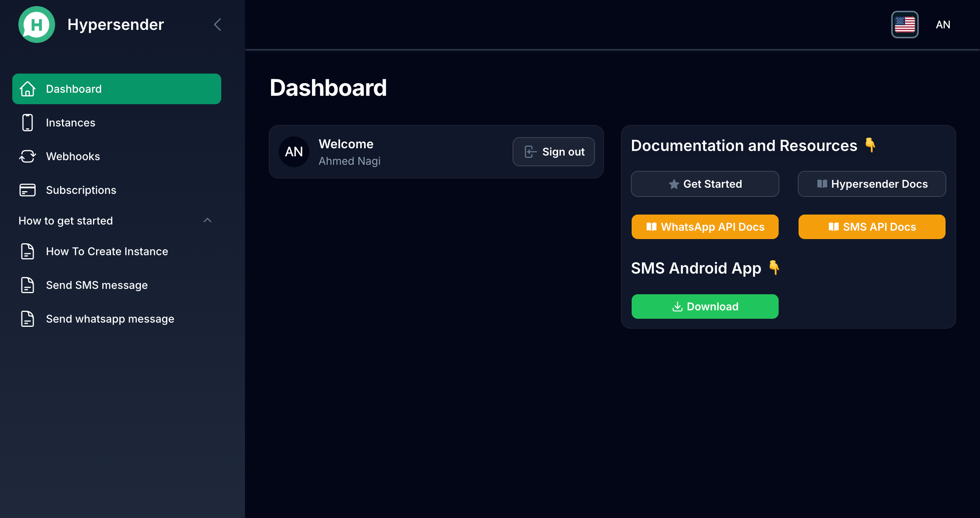This screenshot has height=518, width=980.
Task: Click the Ahmed Nagi name text
Action: [x=350, y=161]
